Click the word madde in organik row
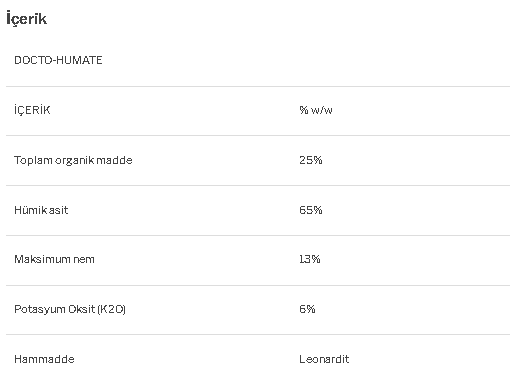The height and width of the screenshot is (381, 510). coord(114,160)
